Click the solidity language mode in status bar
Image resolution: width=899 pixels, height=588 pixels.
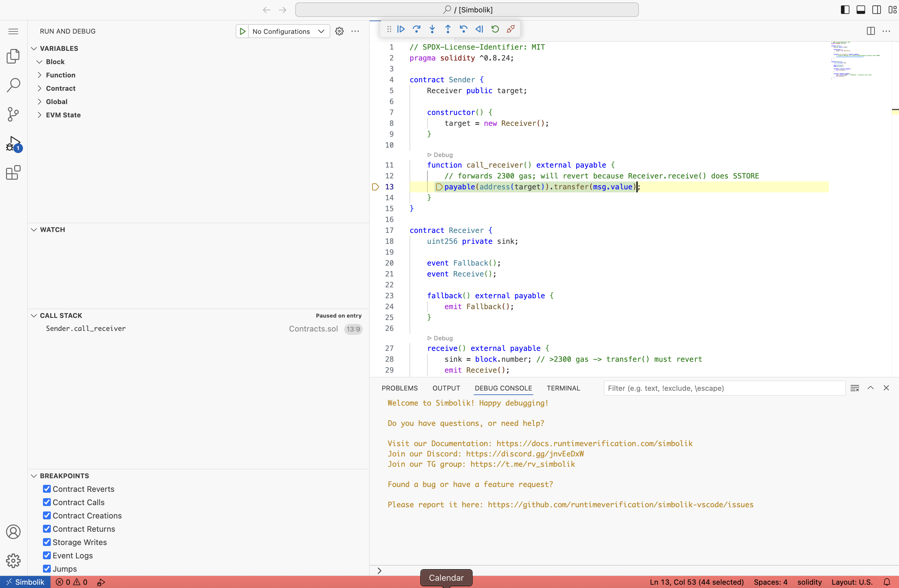point(809,582)
